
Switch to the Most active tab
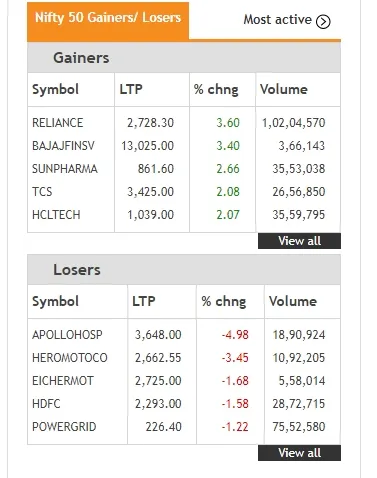click(287, 20)
